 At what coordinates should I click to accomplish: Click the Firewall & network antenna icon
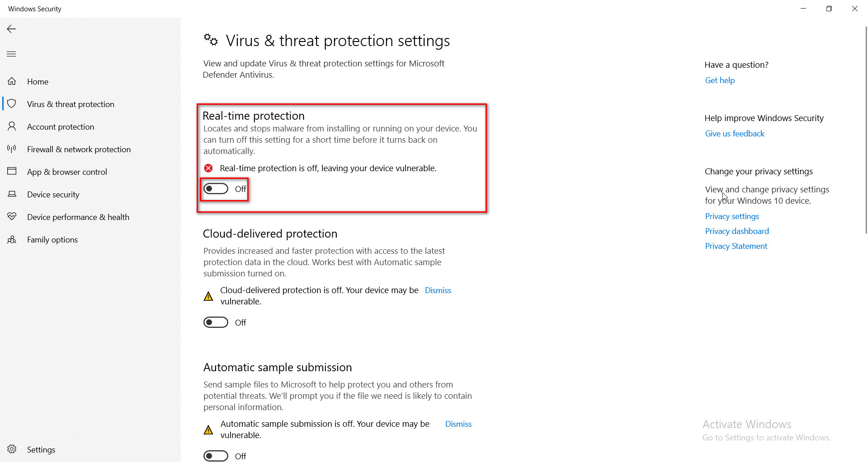12,149
